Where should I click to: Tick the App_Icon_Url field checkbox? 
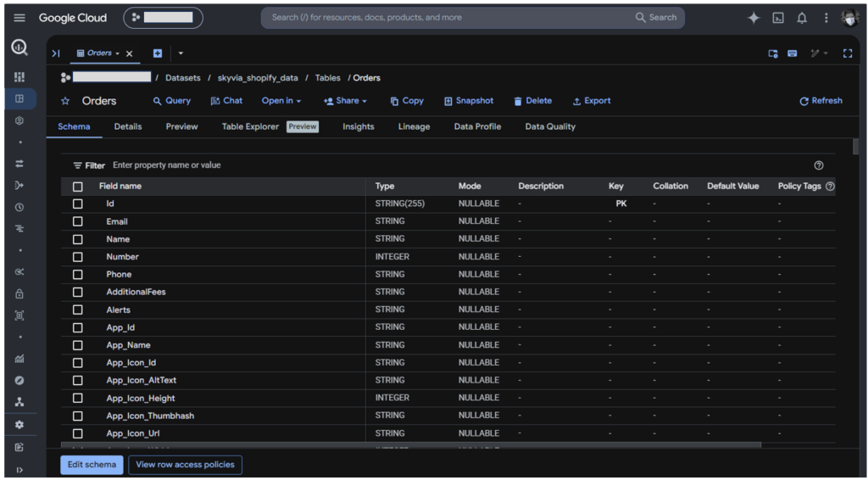point(77,433)
